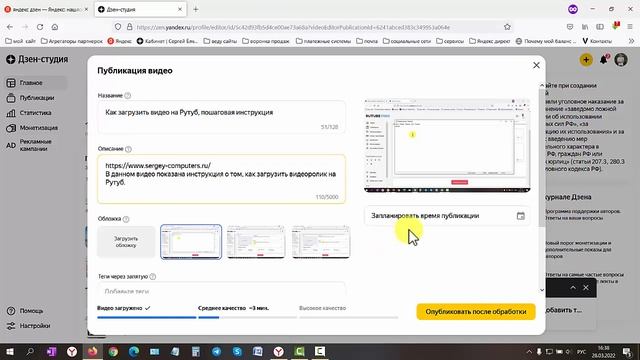Bookmark page with the star icon
Image resolution: width=640 pixels, height=360 pixels.
click(507, 27)
